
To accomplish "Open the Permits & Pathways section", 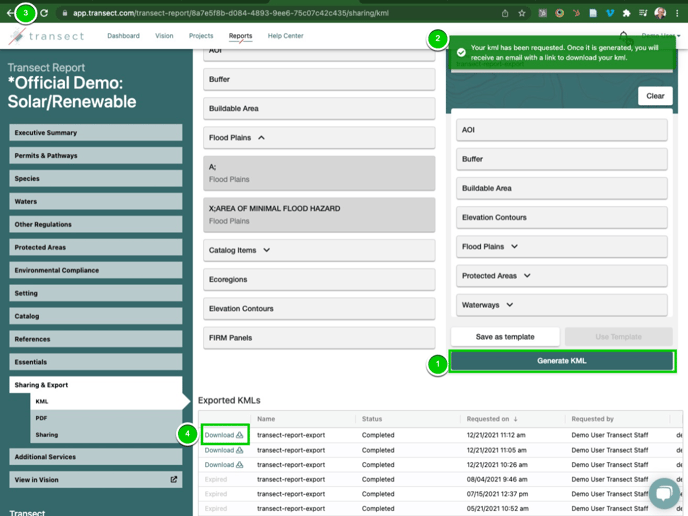I will pos(96,155).
